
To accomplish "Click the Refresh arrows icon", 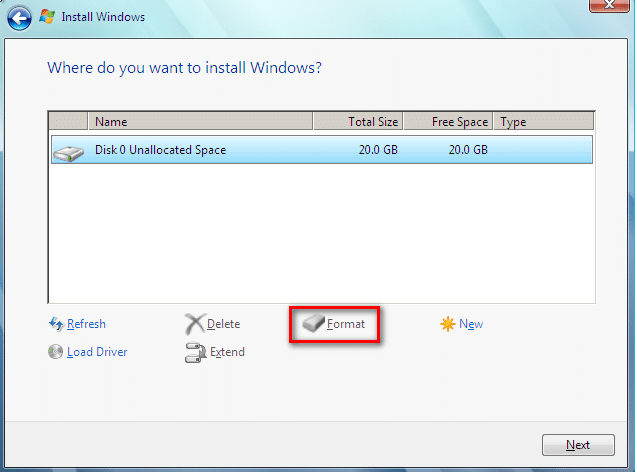I will [56, 324].
